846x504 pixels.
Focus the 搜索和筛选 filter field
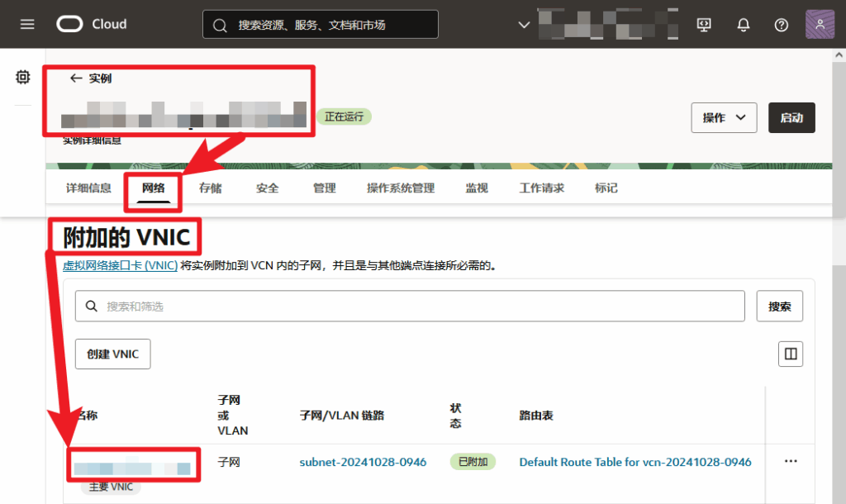(x=410, y=306)
